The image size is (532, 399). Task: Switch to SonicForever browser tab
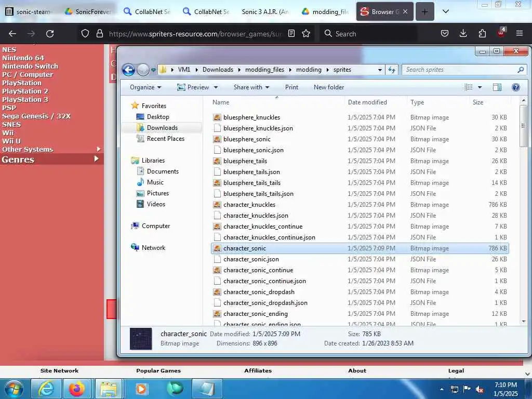[88, 11]
